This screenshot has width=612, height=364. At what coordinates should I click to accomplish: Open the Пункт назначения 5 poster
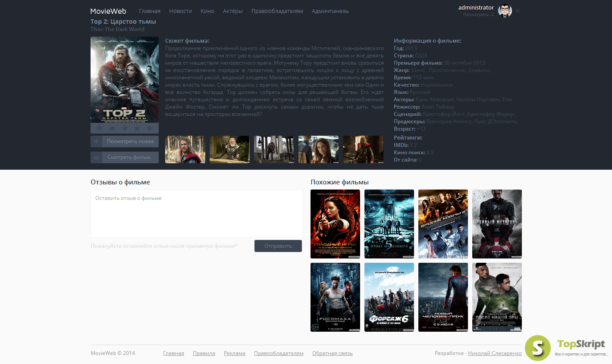[x=389, y=224]
